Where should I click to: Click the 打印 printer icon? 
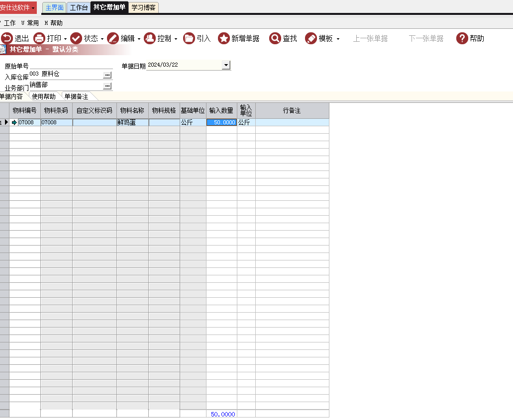pyautogui.click(x=39, y=38)
